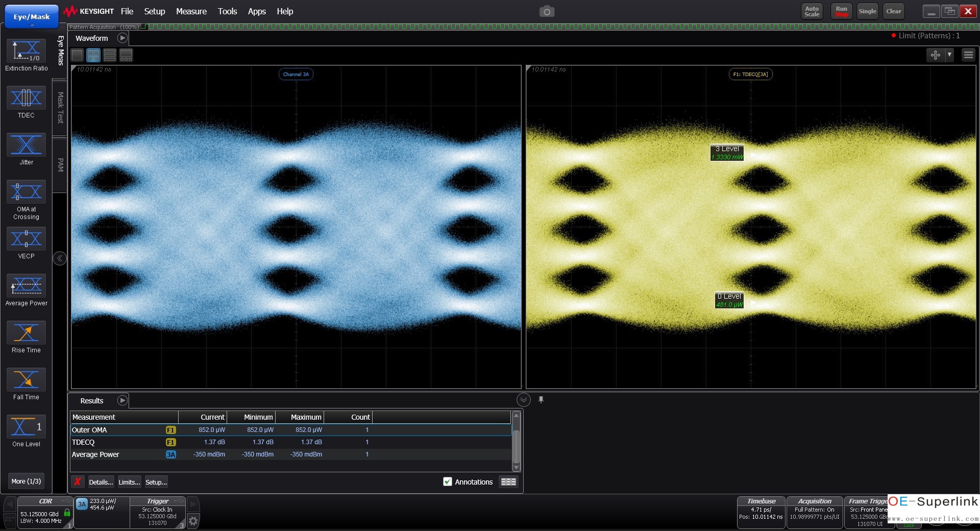
Task: Choose the OMA at Crossing measurement
Action: tap(26, 192)
